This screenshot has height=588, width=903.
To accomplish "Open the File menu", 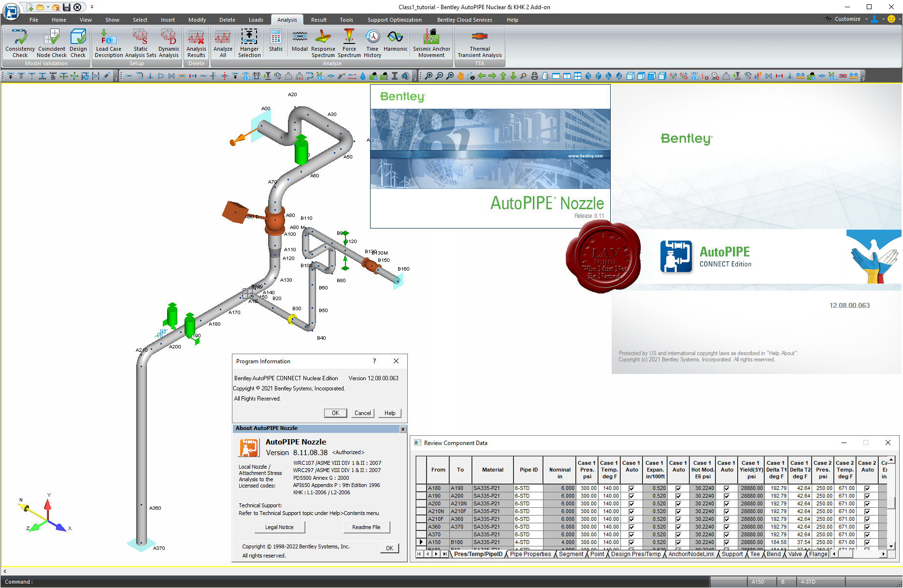I will 34,20.
